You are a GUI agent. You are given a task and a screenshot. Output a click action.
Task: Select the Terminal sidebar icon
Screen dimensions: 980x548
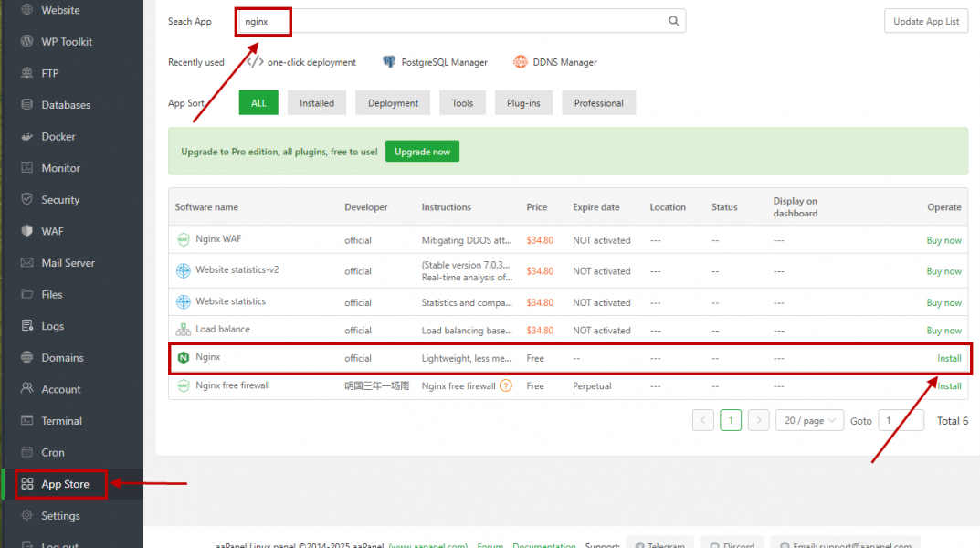(26, 420)
